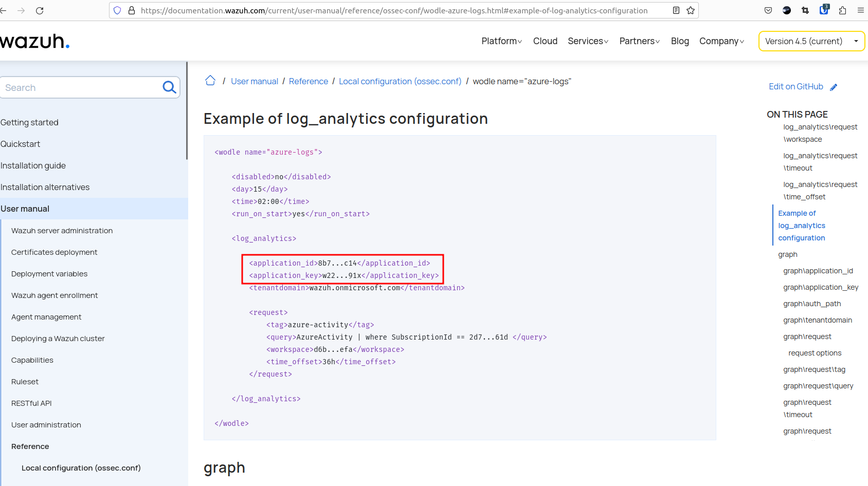Select the screenshot crop extension icon
This screenshot has height=486, width=868.
805,10
